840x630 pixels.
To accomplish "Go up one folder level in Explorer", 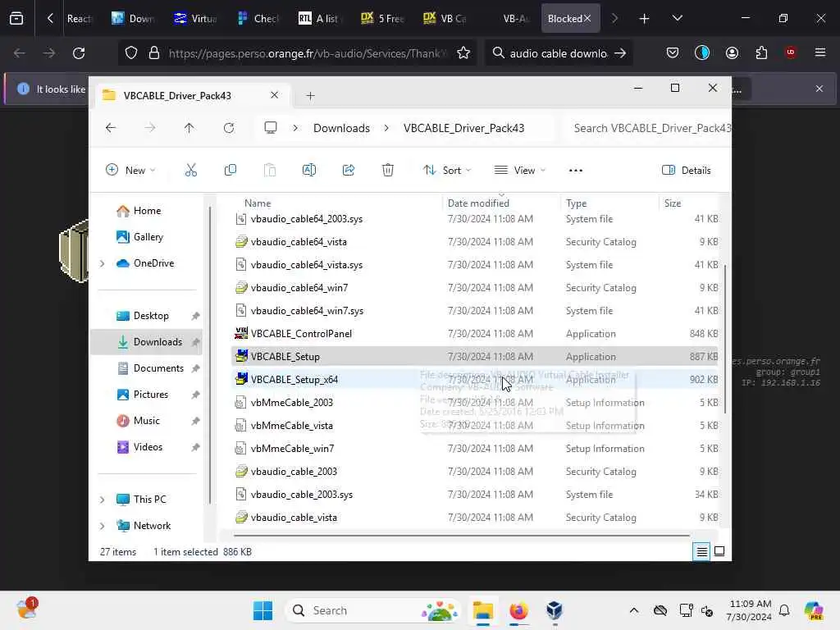I will (189, 128).
